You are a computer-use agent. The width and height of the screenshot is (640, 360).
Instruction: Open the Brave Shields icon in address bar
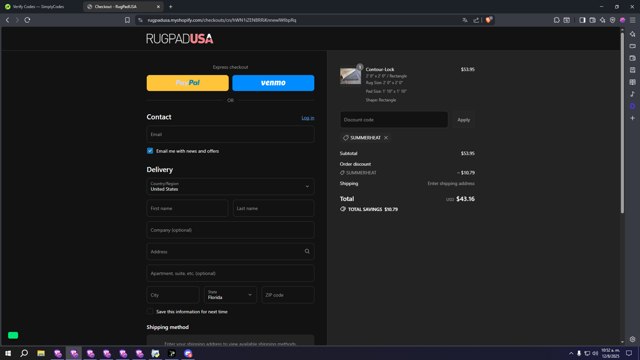[488, 20]
